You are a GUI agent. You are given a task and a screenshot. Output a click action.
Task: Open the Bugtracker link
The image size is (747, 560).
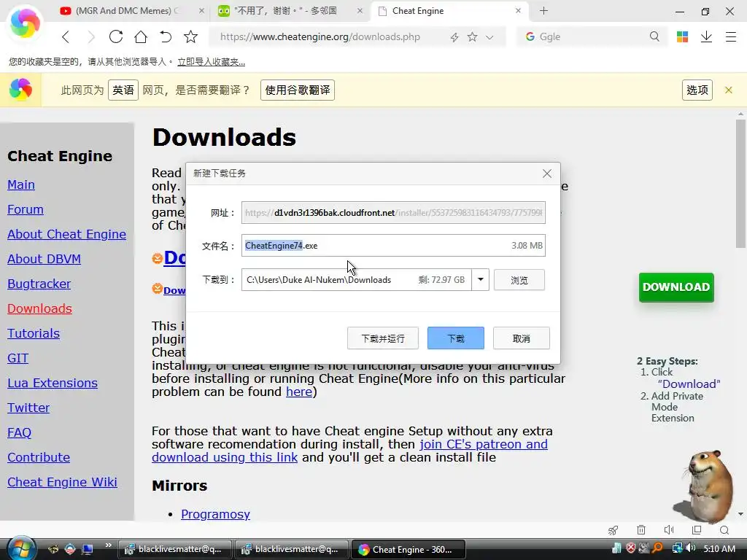point(39,284)
